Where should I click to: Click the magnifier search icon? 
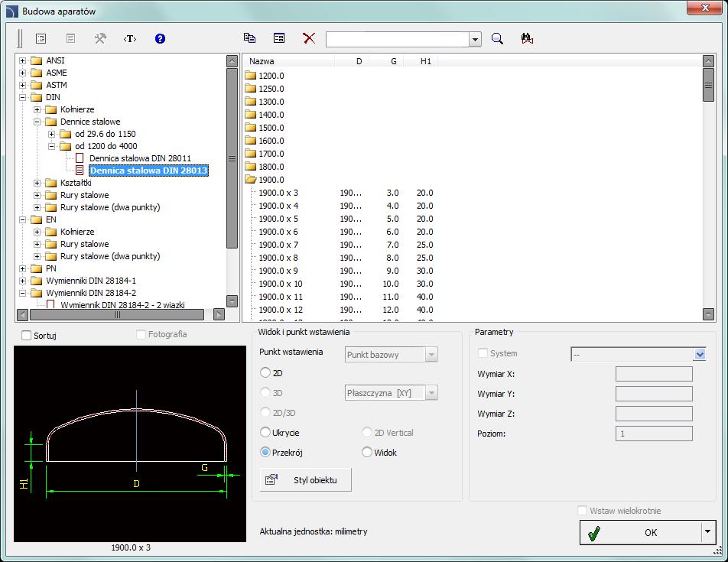click(497, 38)
